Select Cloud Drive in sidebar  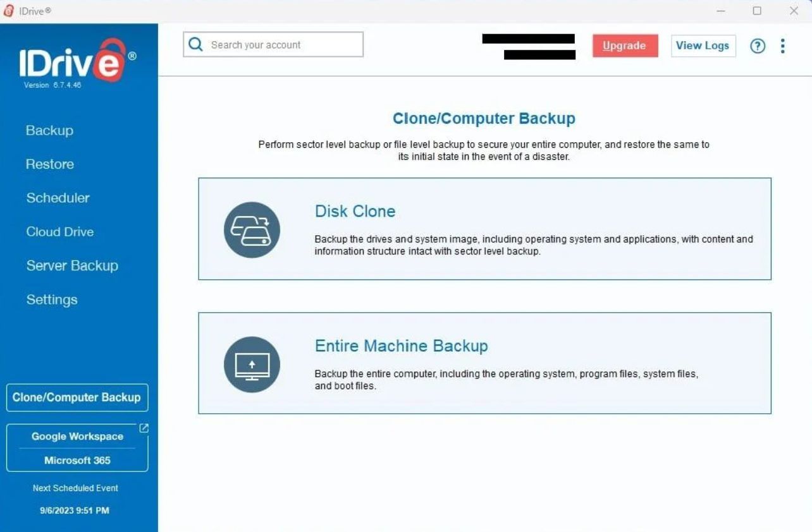60,232
